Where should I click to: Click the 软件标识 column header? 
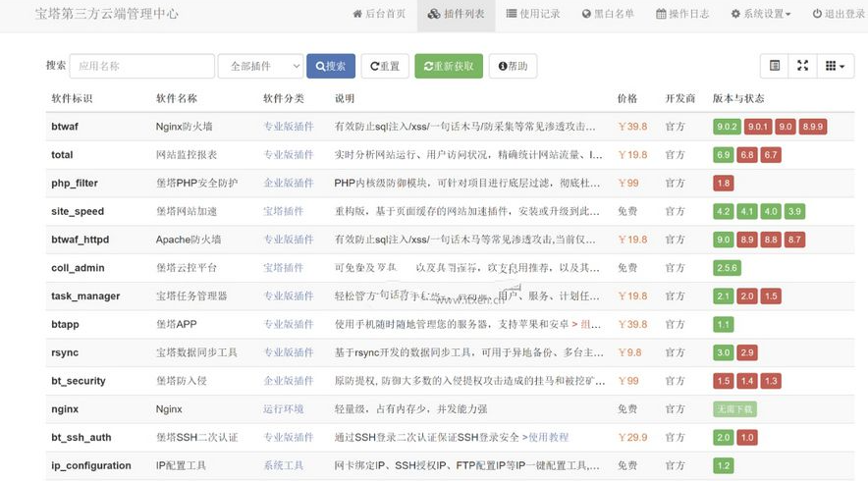pyautogui.click(x=72, y=98)
